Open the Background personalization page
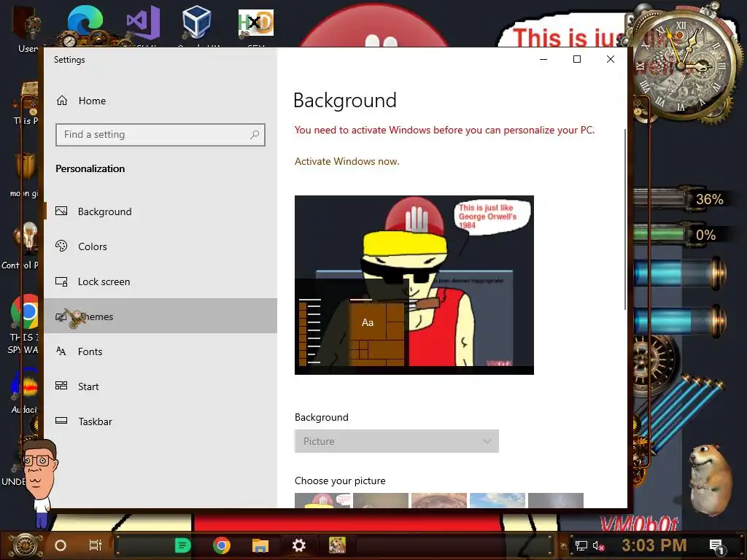This screenshot has height=560, width=747. (160, 211)
